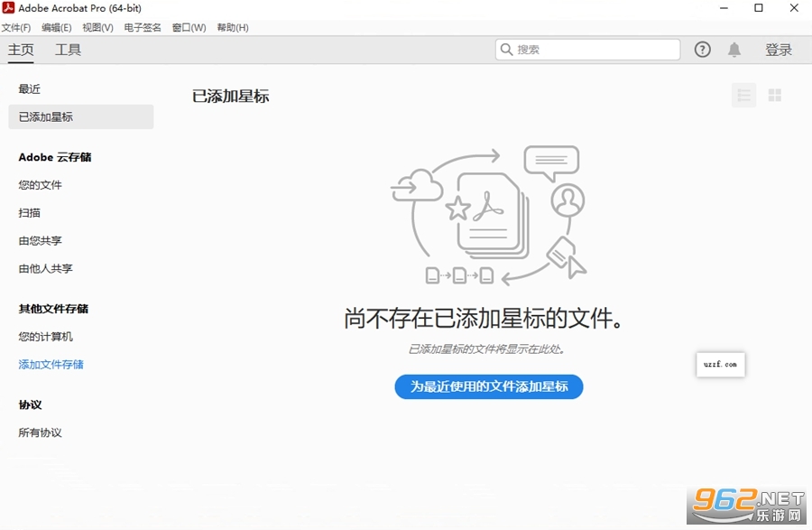The height and width of the screenshot is (530, 812).
Task: Maximize the Acrobat window
Action: (759, 8)
